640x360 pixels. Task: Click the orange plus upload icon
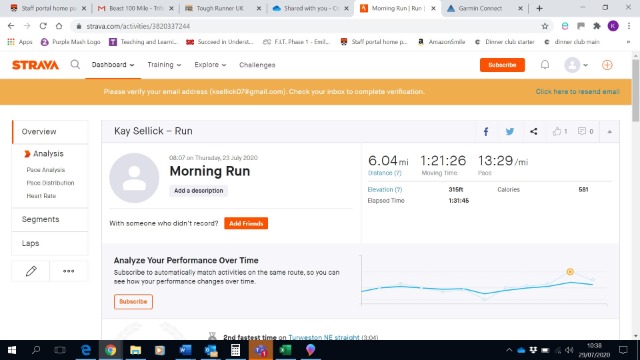coord(607,65)
